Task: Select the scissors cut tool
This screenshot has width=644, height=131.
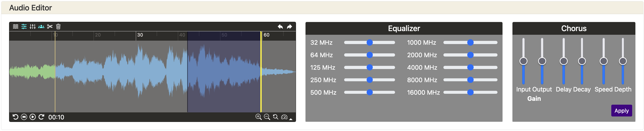Action: pyautogui.click(x=50, y=27)
